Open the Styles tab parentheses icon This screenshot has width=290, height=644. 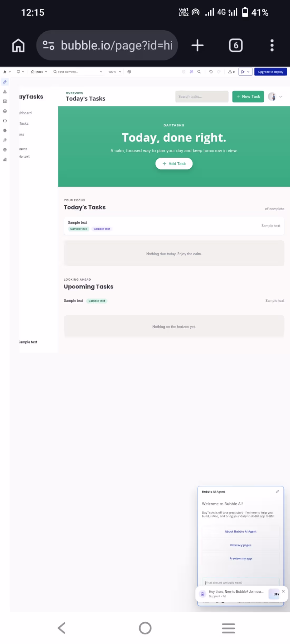(x=5, y=121)
